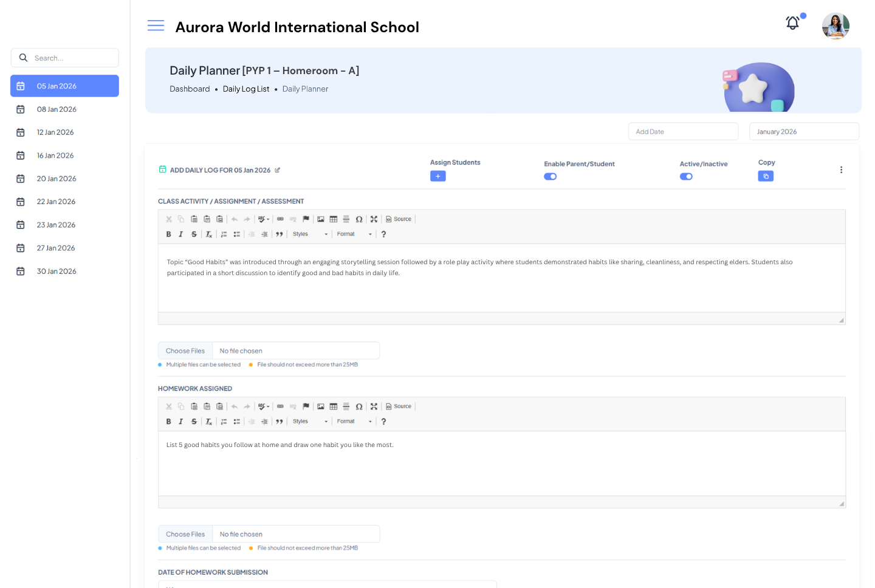The height and width of the screenshot is (588, 875).
Task: Toggle the Active/Inactive switch
Action: point(686,177)
